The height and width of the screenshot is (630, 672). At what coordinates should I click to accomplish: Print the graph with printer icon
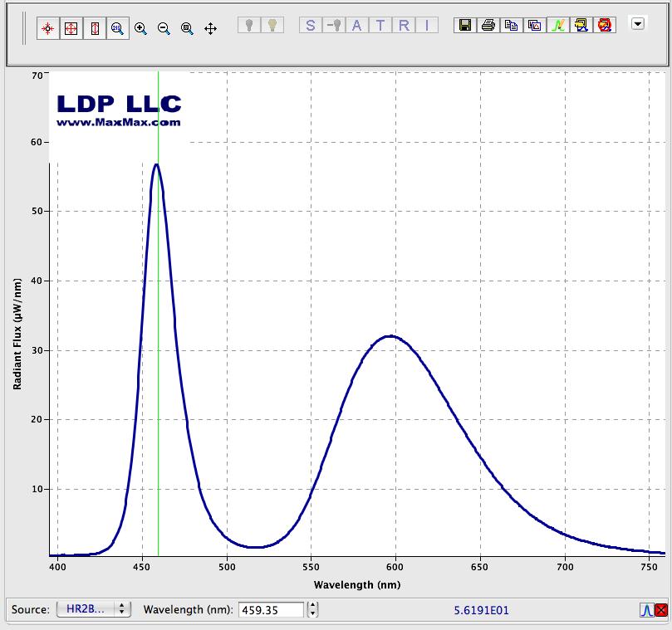click(488, 25)
